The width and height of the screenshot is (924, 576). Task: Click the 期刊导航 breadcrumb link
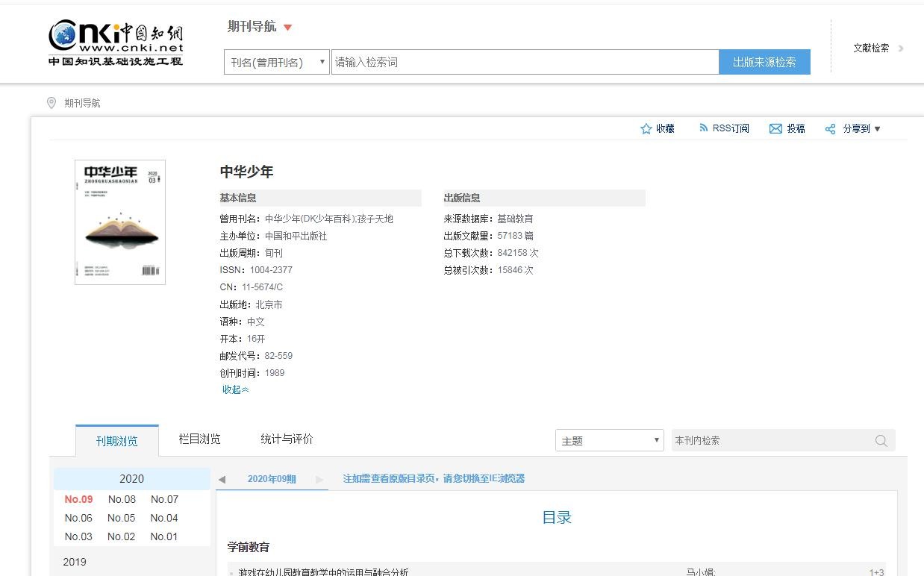pos(82,103)
